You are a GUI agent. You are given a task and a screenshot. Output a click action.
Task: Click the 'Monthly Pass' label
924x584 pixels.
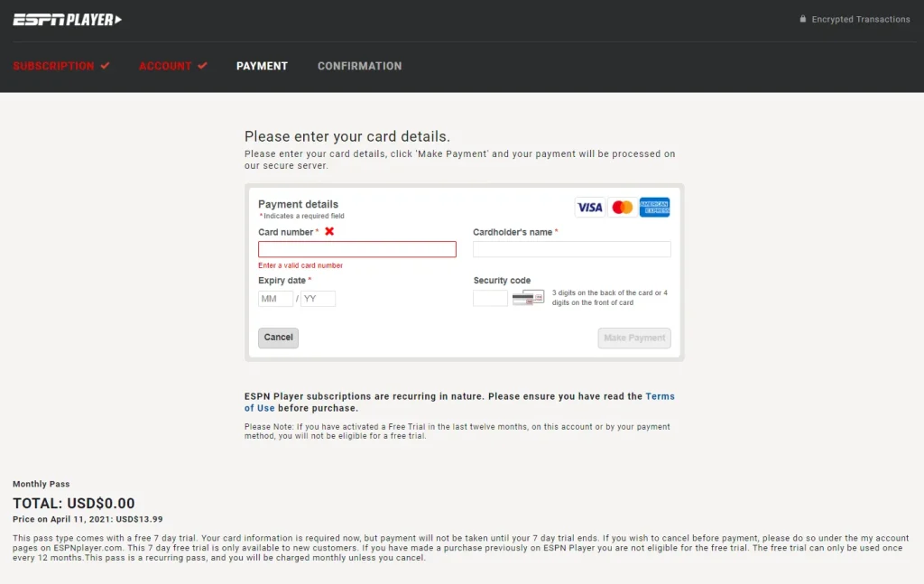pos(42,484)
